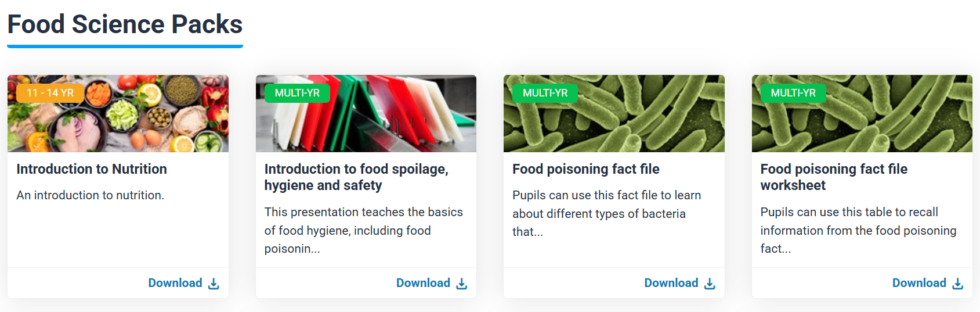Select the Food poisoning fact file worksheet title
The image size is (980, 312).
point(834,177)
